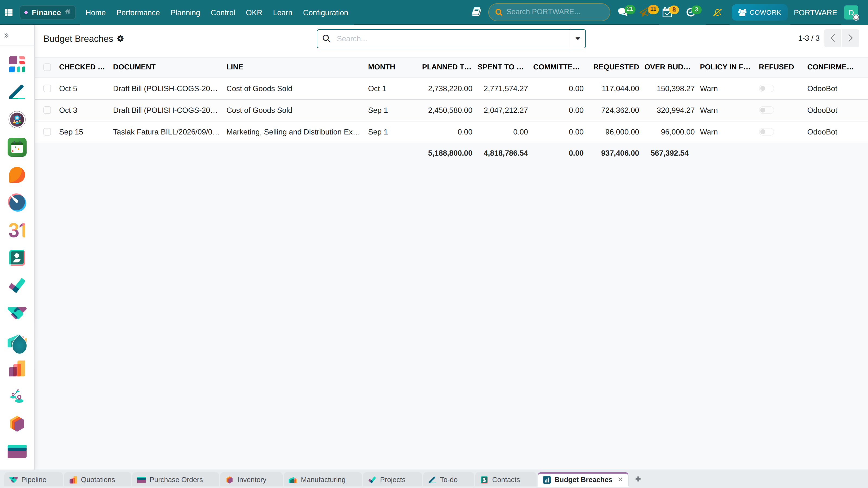
Task: Open the Sales bar chart app in sidebar
Action: [x=17, y=368]
